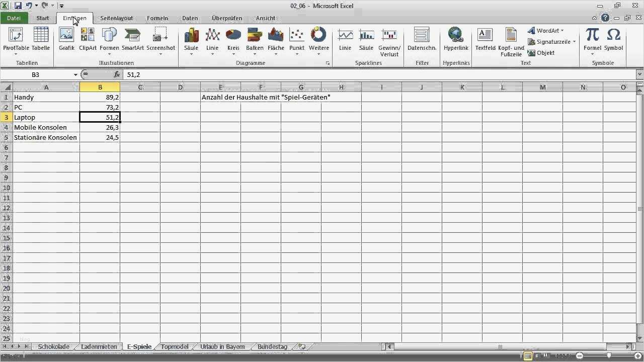Open Weitere chart types
The image size is (644, 362).
point(319,40)
